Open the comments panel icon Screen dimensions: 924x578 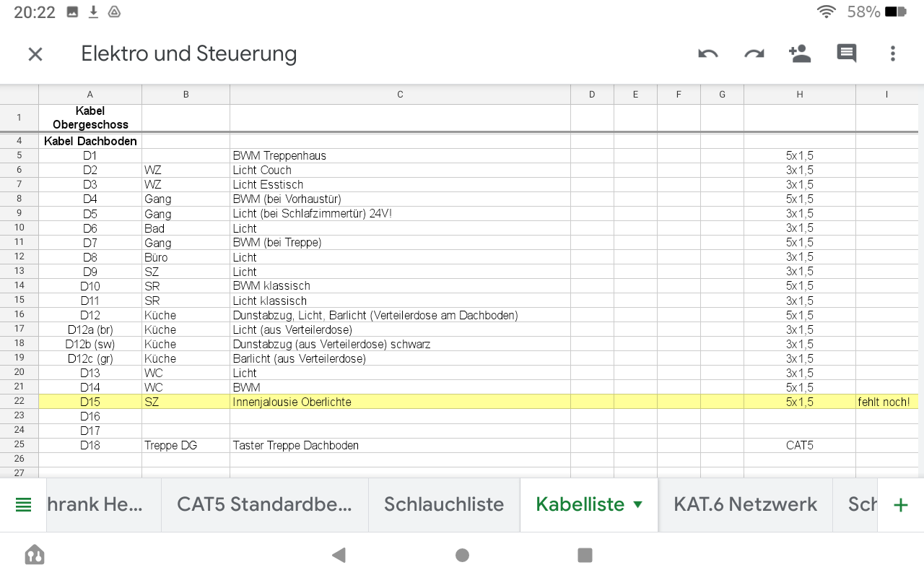[847, 54]
